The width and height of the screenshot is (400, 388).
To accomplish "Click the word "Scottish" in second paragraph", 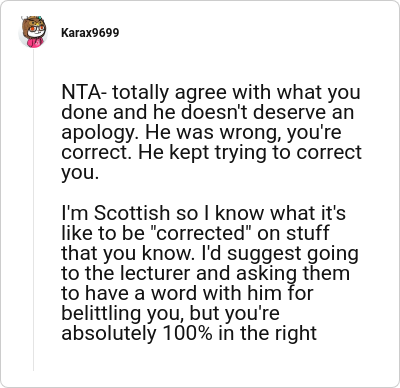I will coord(132,213).
